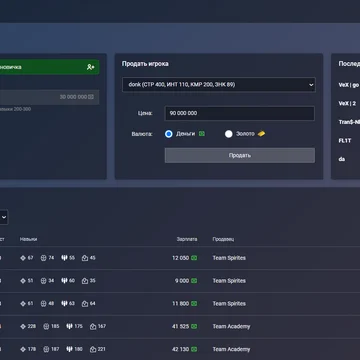Click the Tran$-N entry in right panel

(x=349, y=122)
